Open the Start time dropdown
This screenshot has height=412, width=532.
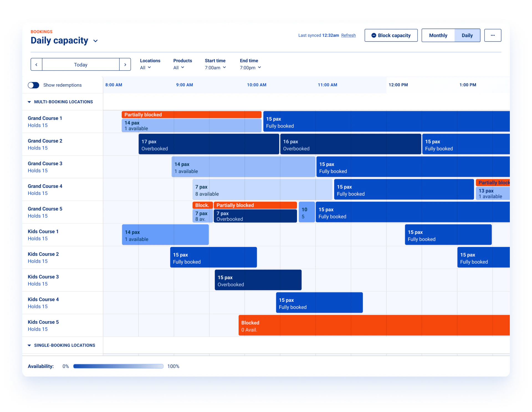click(215, 68)
